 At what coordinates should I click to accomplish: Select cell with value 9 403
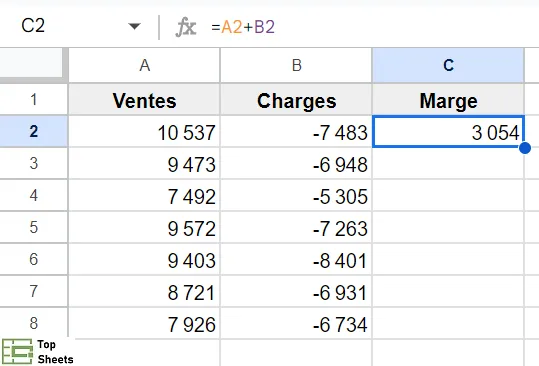[x=144, y=259]
